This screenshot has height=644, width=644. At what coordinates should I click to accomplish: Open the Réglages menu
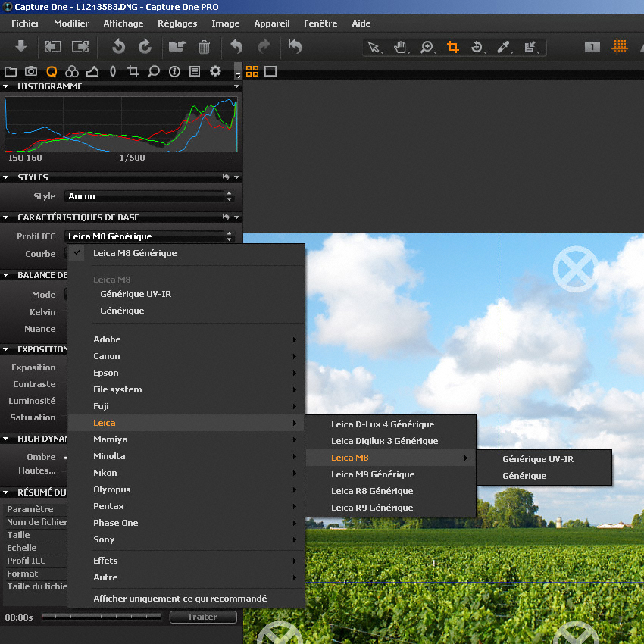point(177,23)
